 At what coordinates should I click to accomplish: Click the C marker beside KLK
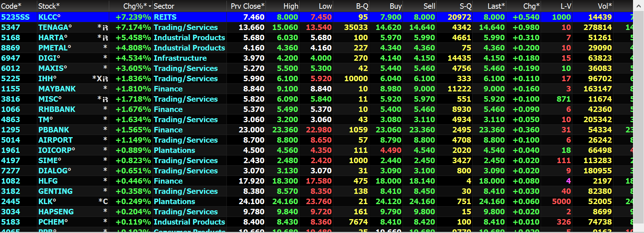coord(105,202)
